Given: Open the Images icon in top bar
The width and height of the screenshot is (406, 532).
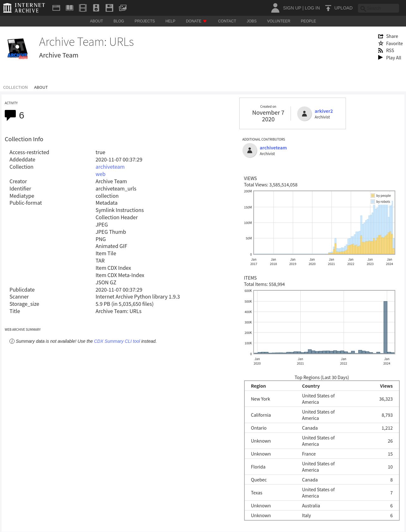Looking at the screenshot, I should (x=123, y=8).
